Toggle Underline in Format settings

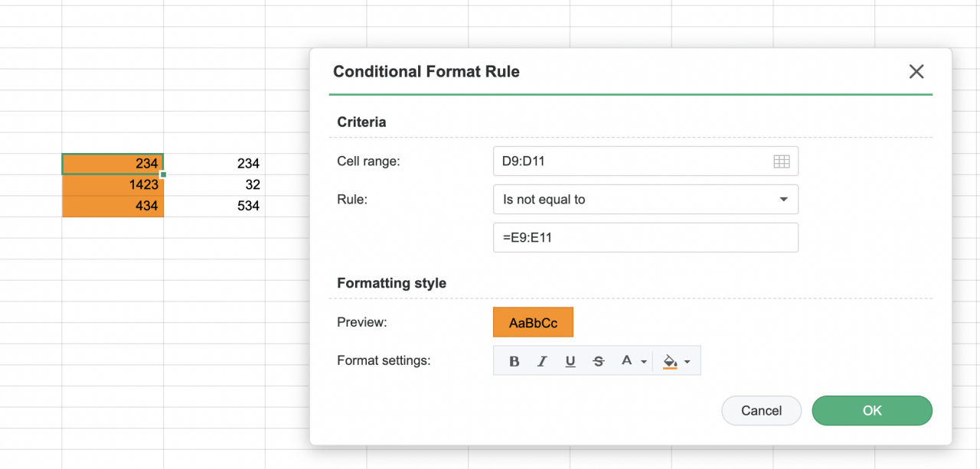pyautogui.click(x=570, y=361)
